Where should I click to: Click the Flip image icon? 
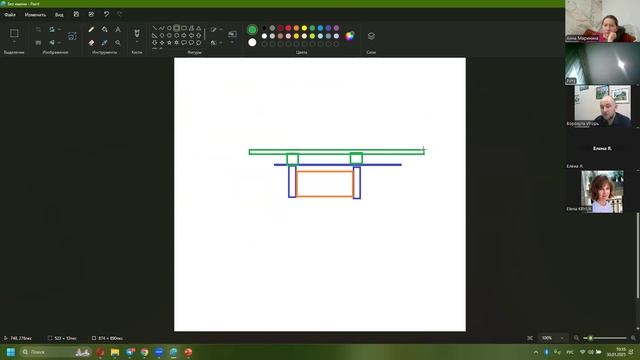pyautogui.click(x=52, y=42)
